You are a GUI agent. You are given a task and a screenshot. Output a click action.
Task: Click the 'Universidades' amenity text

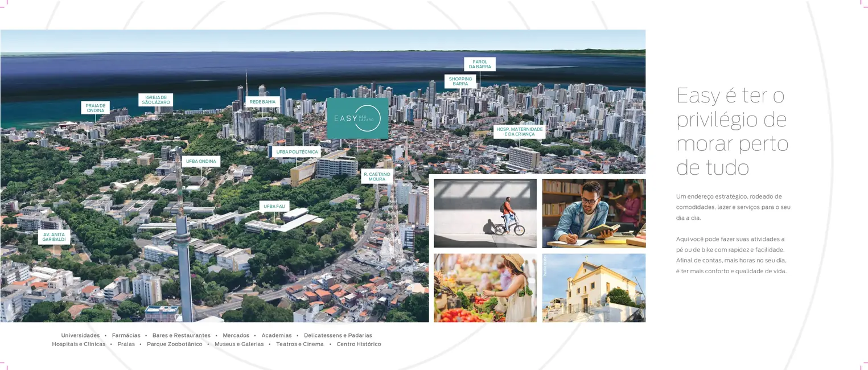(80, 335)
